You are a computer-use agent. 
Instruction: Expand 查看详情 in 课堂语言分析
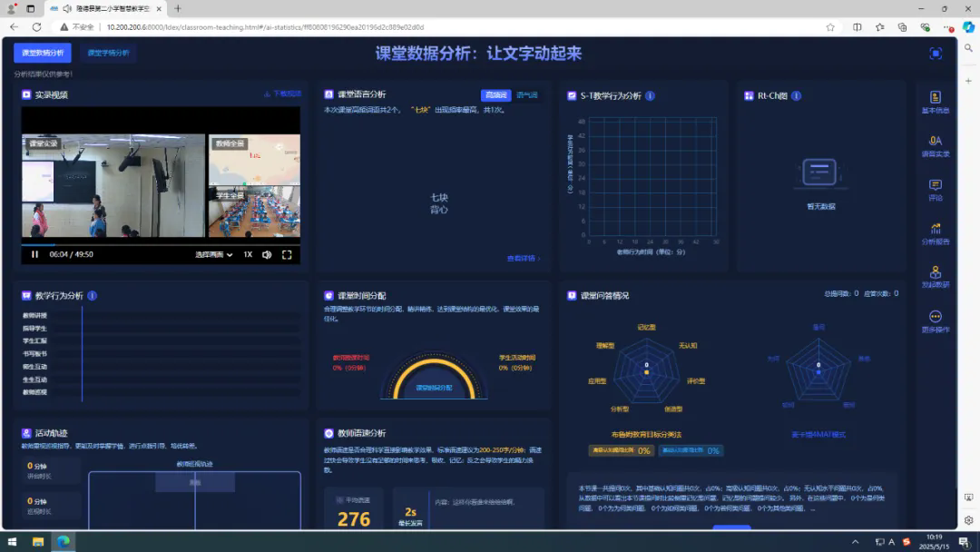(x=523, y=259)
